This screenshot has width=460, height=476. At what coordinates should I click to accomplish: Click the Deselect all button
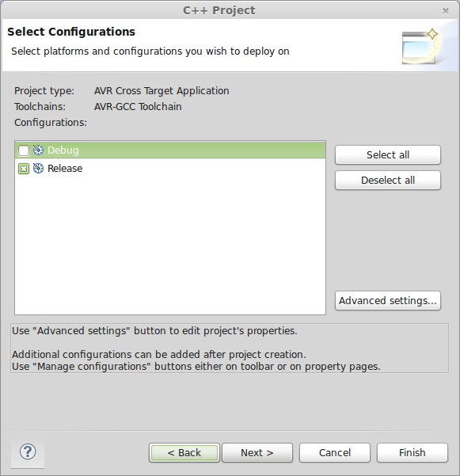[x=388, y=181]
